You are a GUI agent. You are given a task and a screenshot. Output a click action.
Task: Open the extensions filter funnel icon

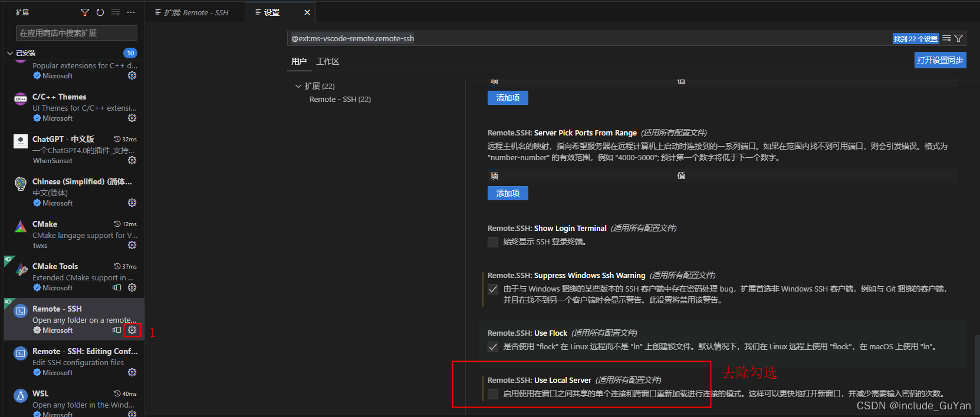[85, 12]
